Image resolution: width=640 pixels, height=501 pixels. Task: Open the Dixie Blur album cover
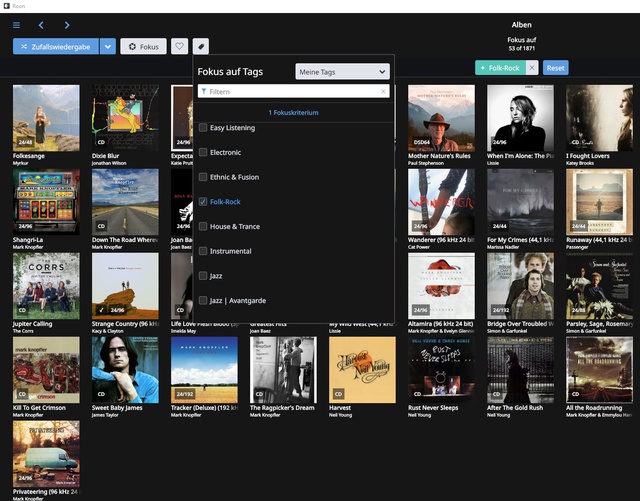coord(125,118)
